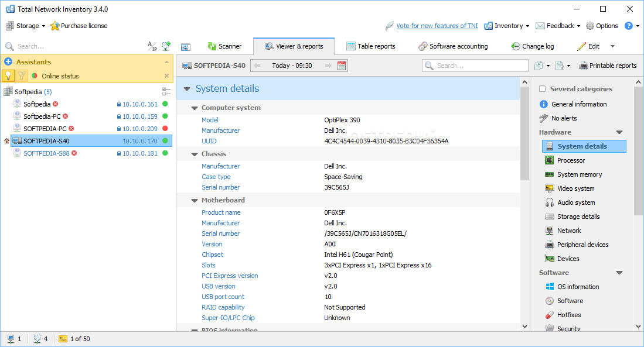Switch to the Change log tab
This screenshot has width=644, height=347.
point(532,46)
